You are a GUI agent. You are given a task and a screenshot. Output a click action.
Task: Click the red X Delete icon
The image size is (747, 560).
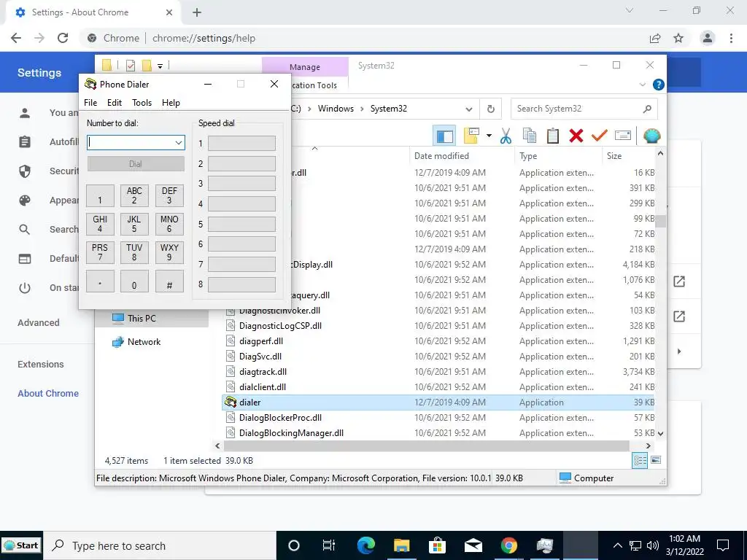(576, 136)
